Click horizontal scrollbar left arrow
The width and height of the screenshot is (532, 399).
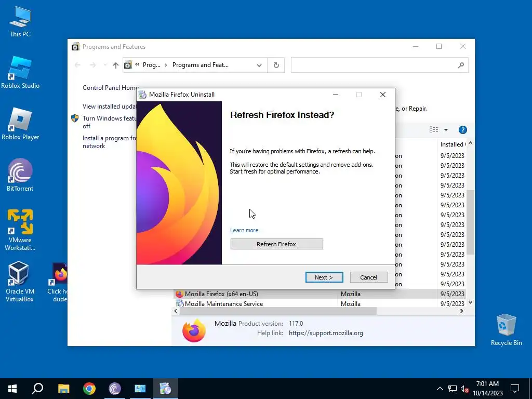tap(176, 311)
